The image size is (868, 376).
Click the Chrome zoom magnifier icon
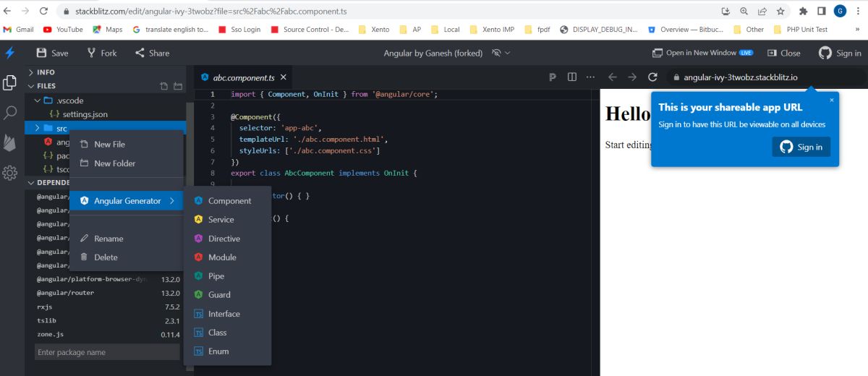point(744,11)
